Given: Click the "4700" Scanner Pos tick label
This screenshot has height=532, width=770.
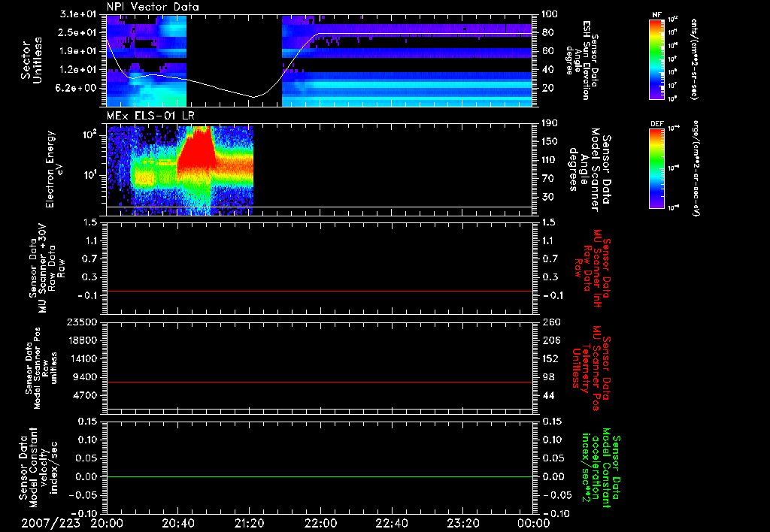Looking at the screenshot, I should [84, 395].
